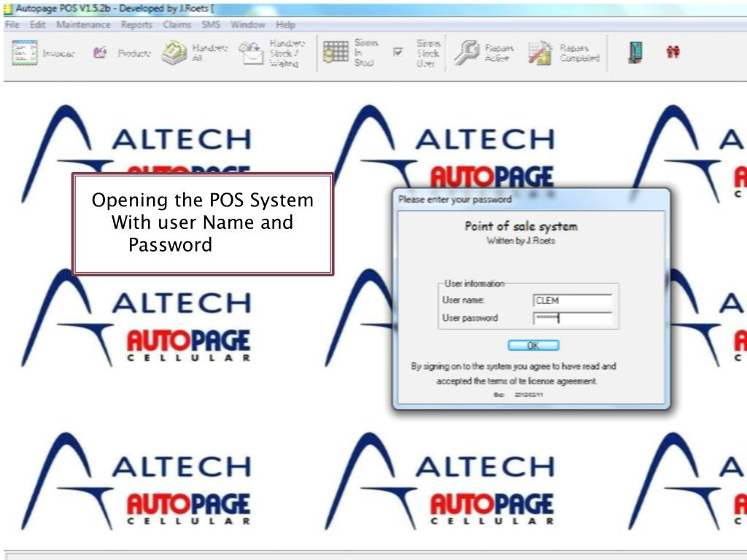The height and width of the screenshot is (560, 747).
Task: Open the Reports menu
Action: (x=136, y=25)
